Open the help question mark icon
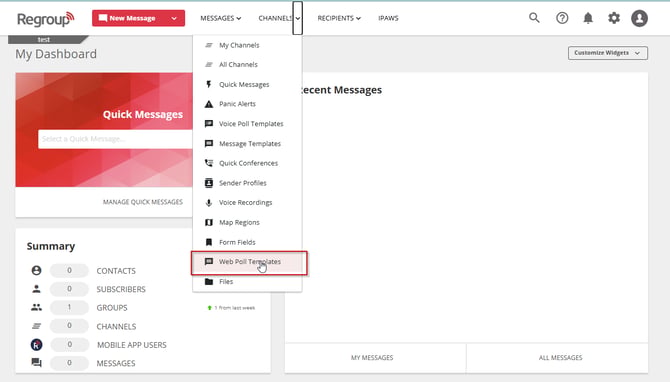This screenshot has width=670, height=382. pos(562,18)
